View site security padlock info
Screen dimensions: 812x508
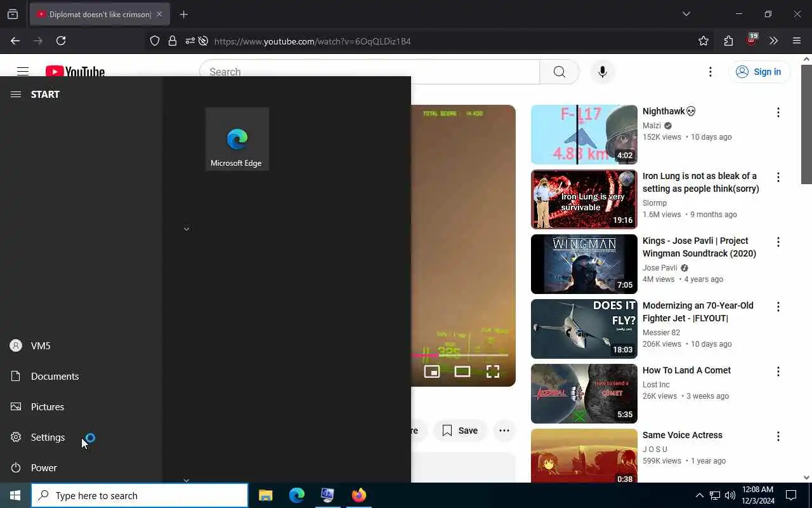click(x=173, y=41)
